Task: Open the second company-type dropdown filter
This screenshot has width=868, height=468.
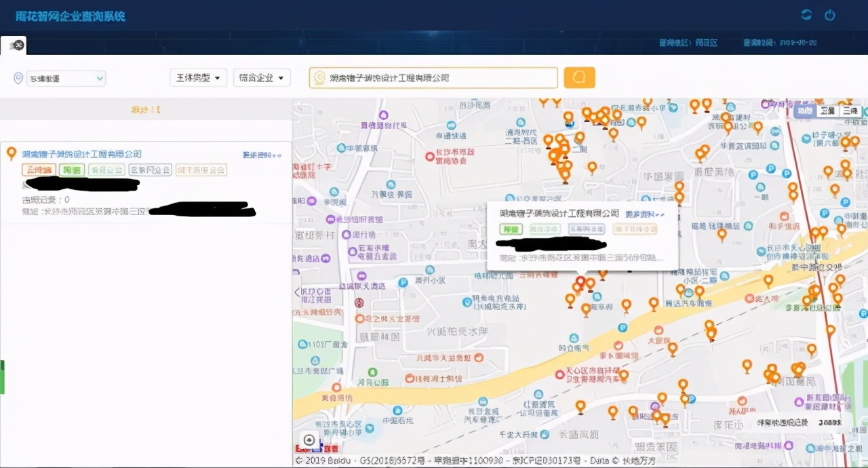Action: [262, 77]
